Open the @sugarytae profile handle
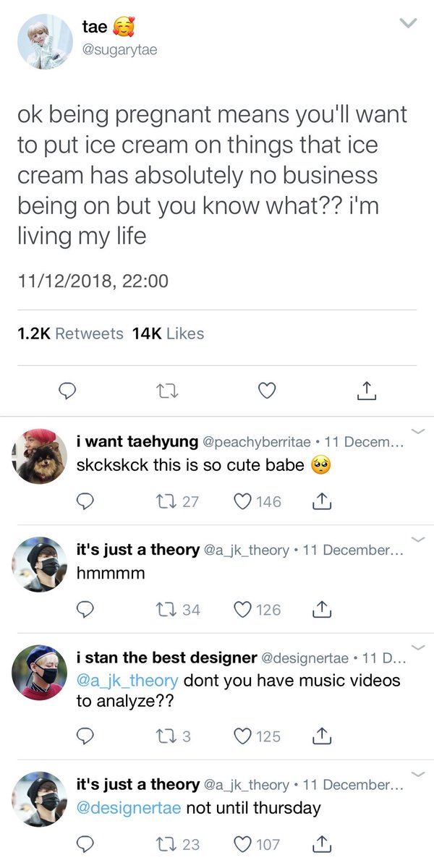The height and width of the screenshot is (868, 434). (x=119, y=50)
